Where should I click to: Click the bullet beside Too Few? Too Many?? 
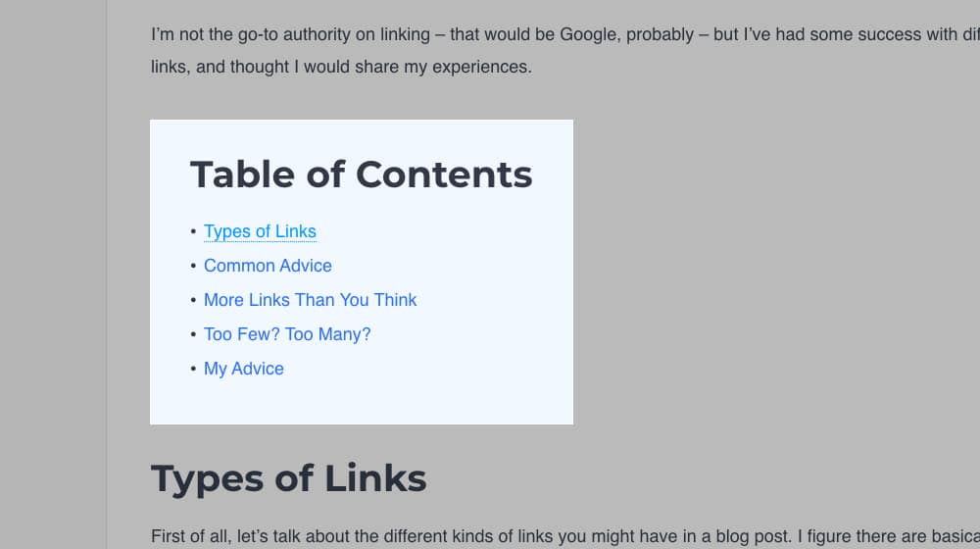(193, 335)
